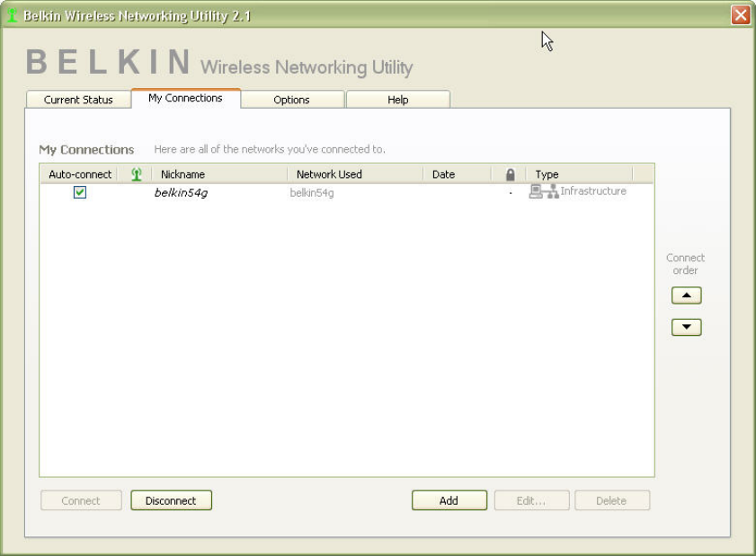
Task: Move connection down in connect order
Action: pos(686,327)
